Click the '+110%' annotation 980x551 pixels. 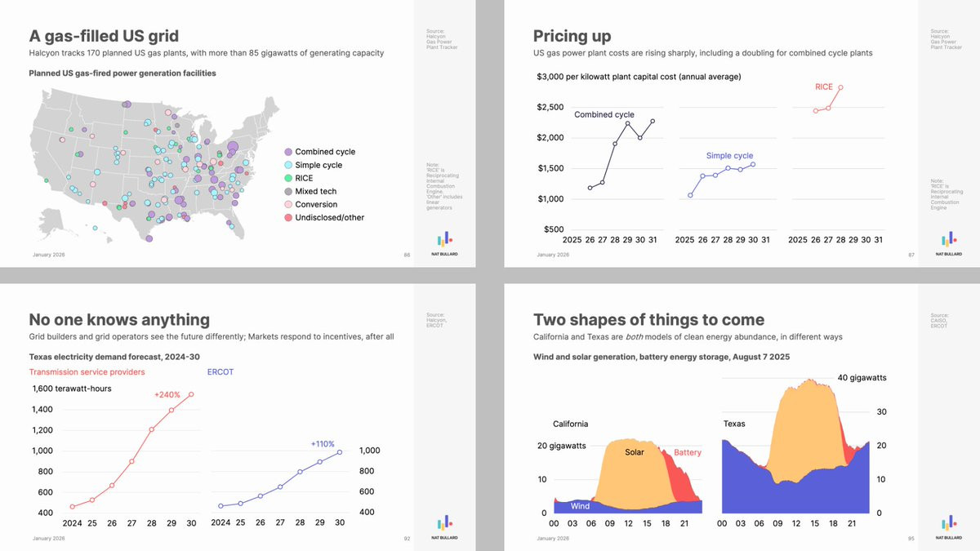tap(323, 444)
